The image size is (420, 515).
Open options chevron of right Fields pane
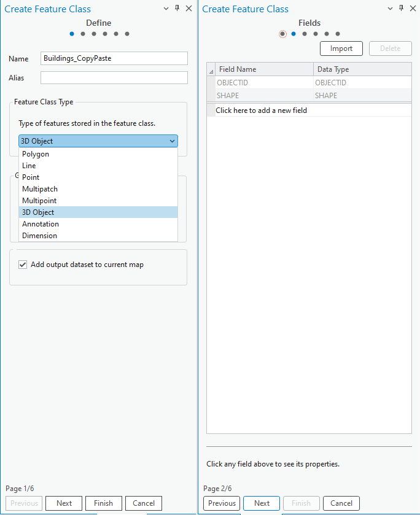(x=390, y=9)
